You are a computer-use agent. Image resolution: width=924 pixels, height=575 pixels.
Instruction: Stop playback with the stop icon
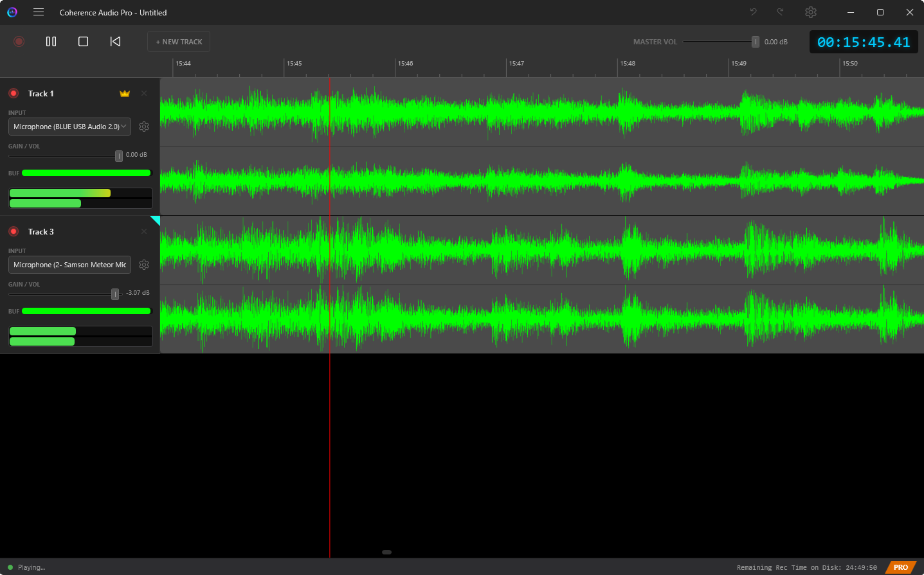click(83, 41)
